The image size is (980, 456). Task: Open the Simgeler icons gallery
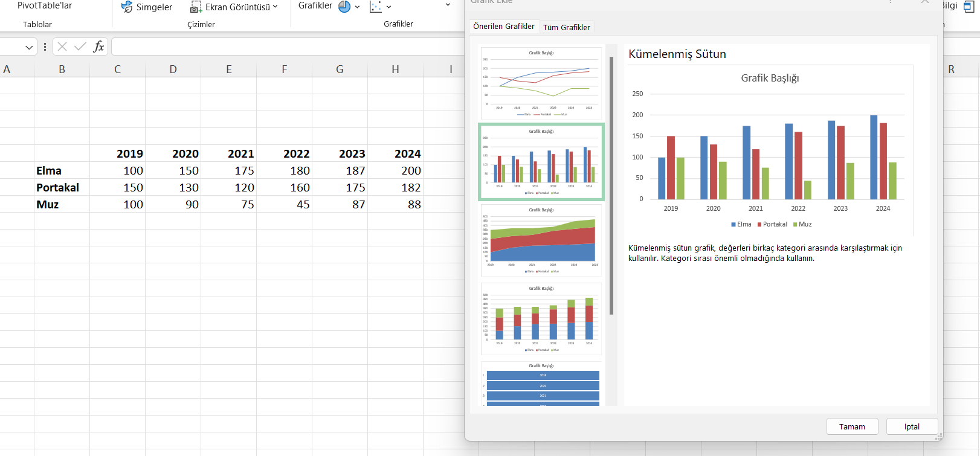click(x=146, y=7)
